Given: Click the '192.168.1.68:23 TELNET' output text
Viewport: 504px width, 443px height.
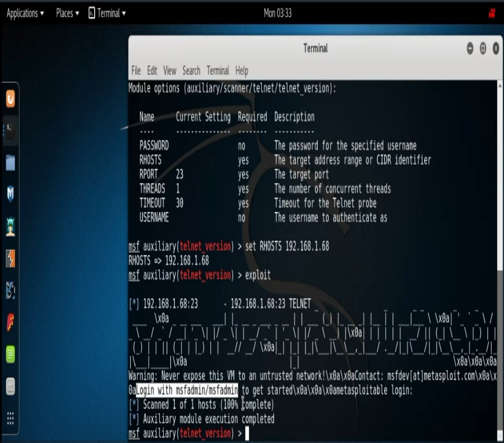Looking at the screenshot, I should coord(271,304).
